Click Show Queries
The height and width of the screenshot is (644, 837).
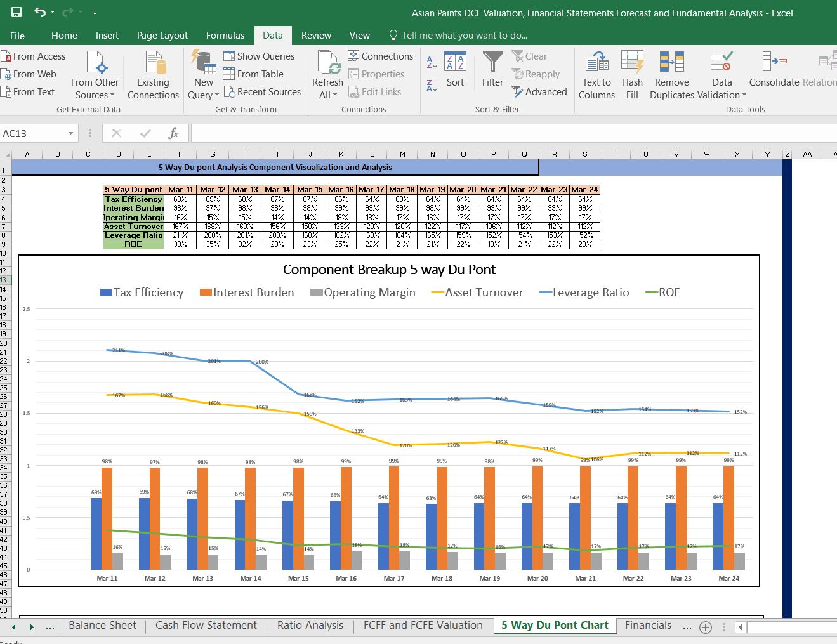259,56
